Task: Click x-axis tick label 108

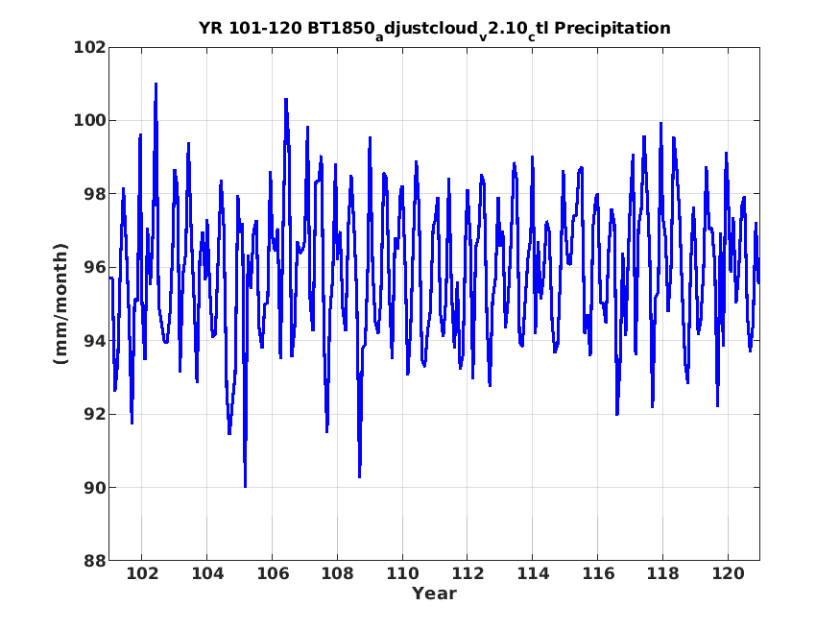Action: coord(337,573)
